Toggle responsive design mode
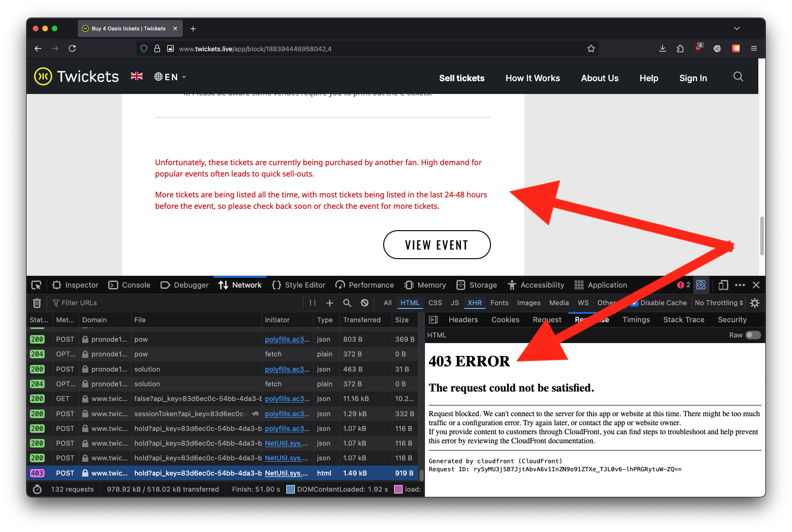Viewport: 792px width, 532px height. [723, 285]
